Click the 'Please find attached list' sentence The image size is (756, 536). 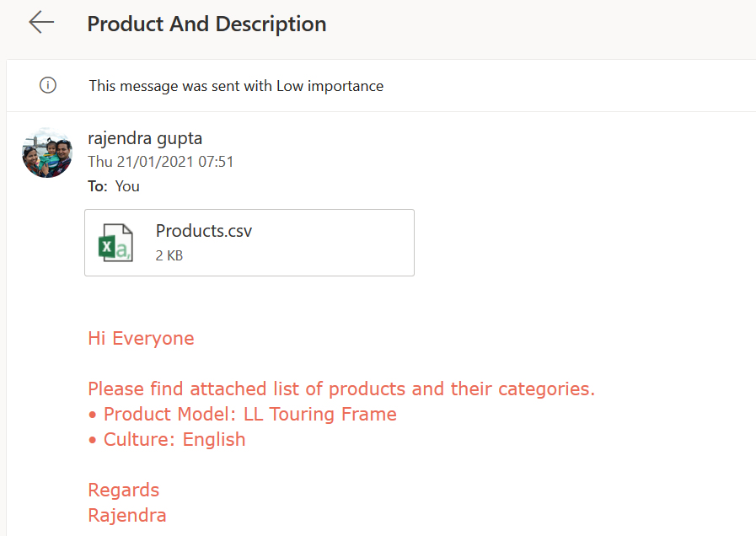click(x=341, y=389)
